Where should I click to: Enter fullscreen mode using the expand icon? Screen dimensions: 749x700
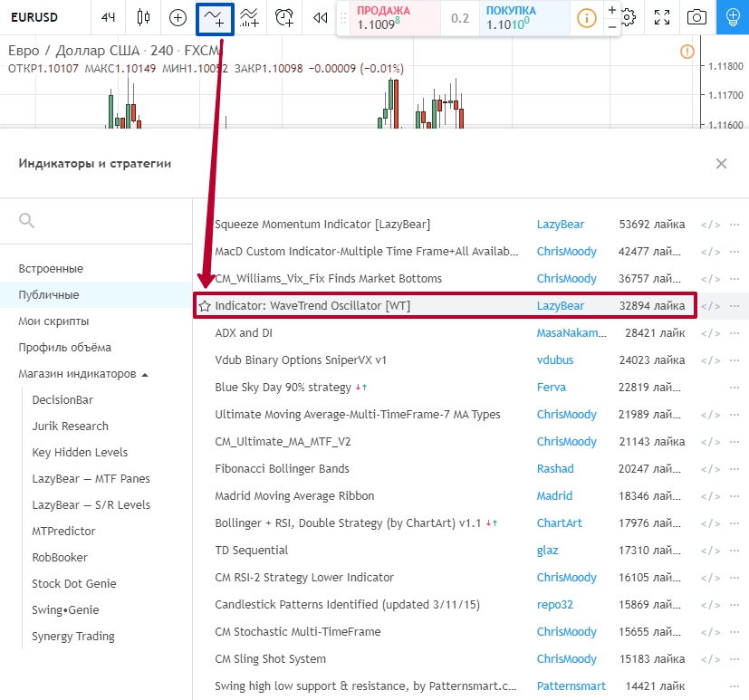662,17
